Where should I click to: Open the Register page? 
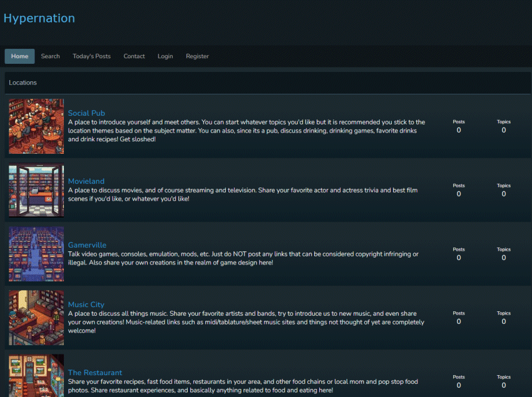pyautogui.click(x=197, y=56)
